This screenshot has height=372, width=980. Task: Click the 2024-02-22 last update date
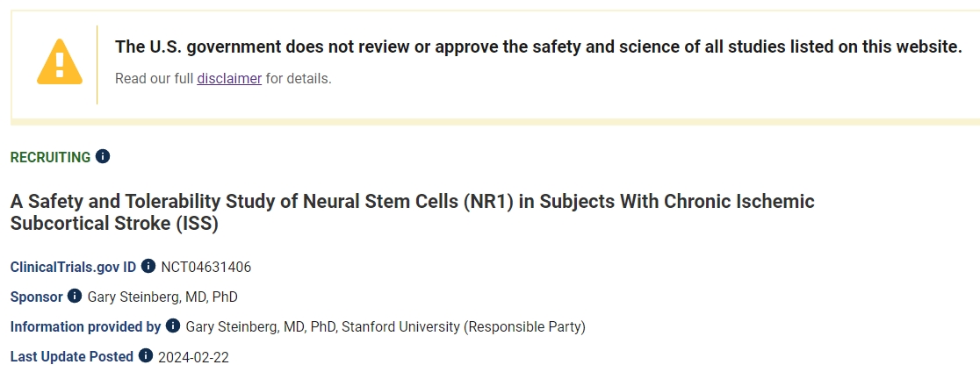point(193,357)
